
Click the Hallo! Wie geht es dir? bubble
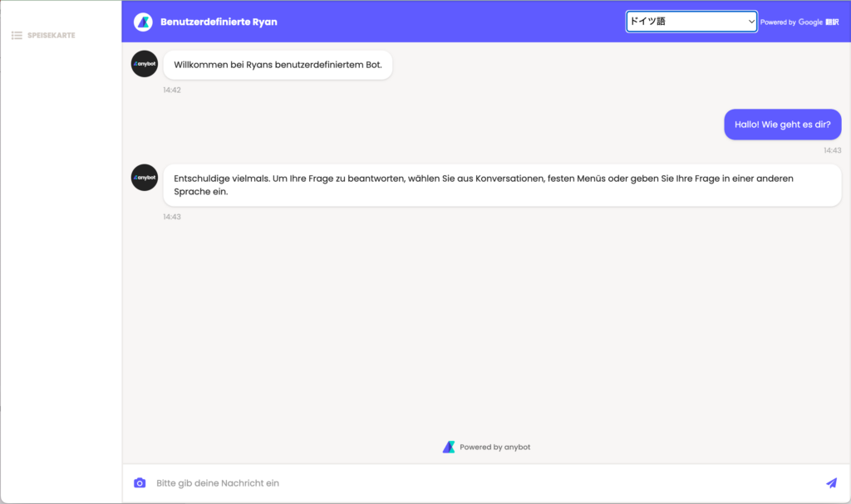coord(782,125)
